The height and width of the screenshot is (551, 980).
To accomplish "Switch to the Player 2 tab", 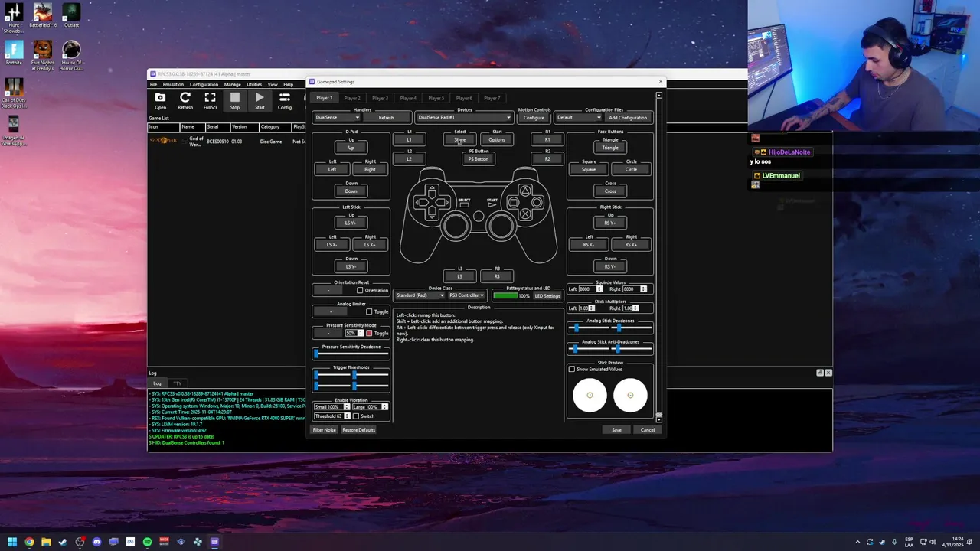I will click(x=352, y=98).
